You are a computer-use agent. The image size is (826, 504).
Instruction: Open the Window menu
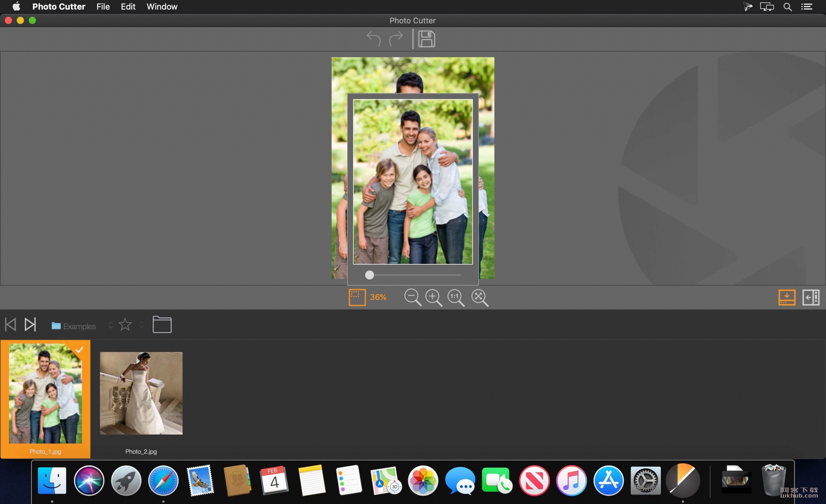click(x=162, y=7)
